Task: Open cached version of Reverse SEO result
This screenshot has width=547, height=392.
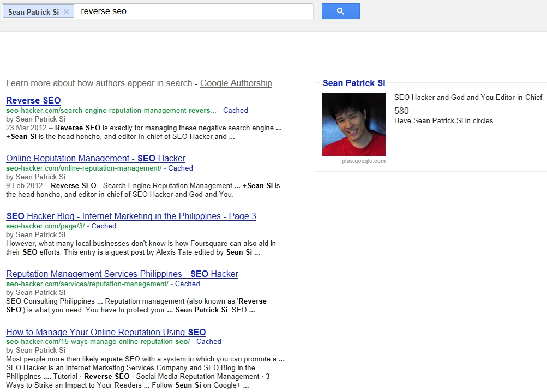Action: (236, 110)
